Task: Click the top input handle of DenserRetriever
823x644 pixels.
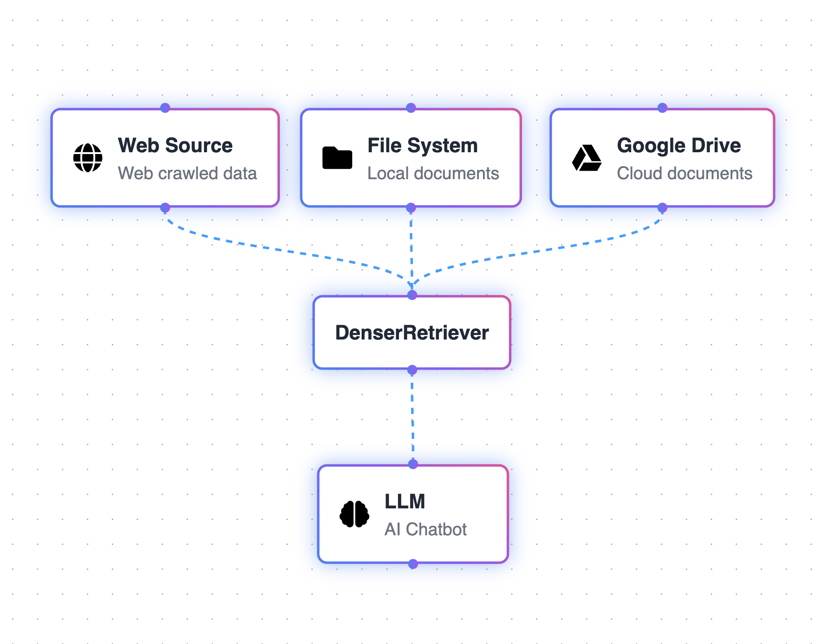Action: (412, 295)
